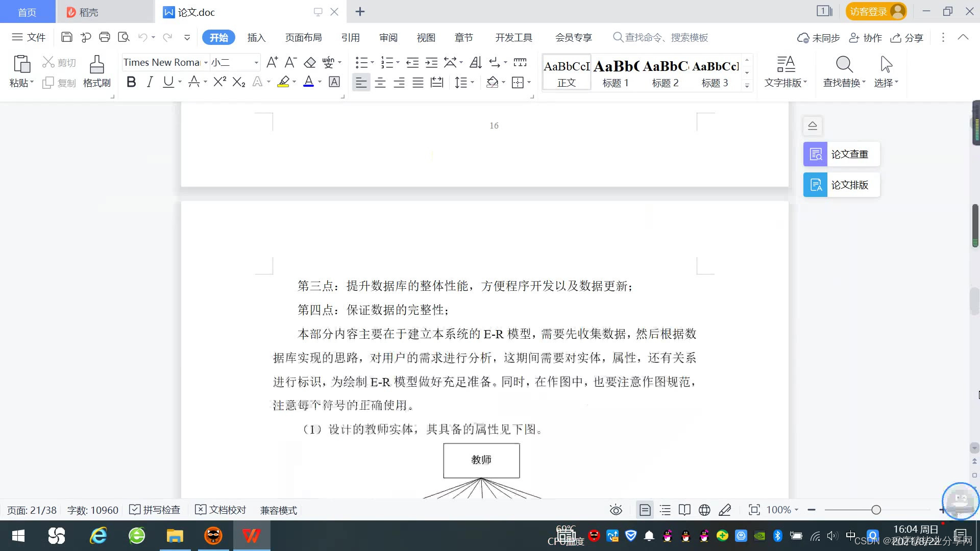Switch to web layout view icon
Screen dimensions: 980x551
click(x=704, y=510)
